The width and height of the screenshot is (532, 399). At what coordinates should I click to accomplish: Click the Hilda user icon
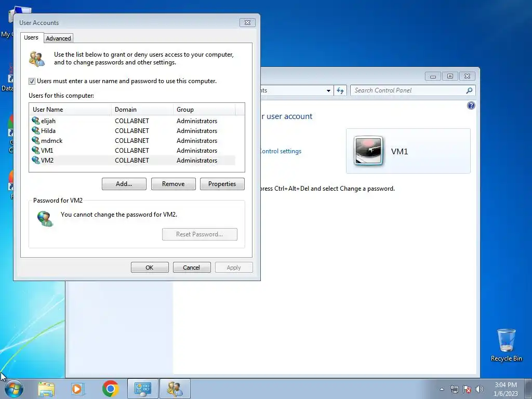pyautogui.click(x=36, y=130)
